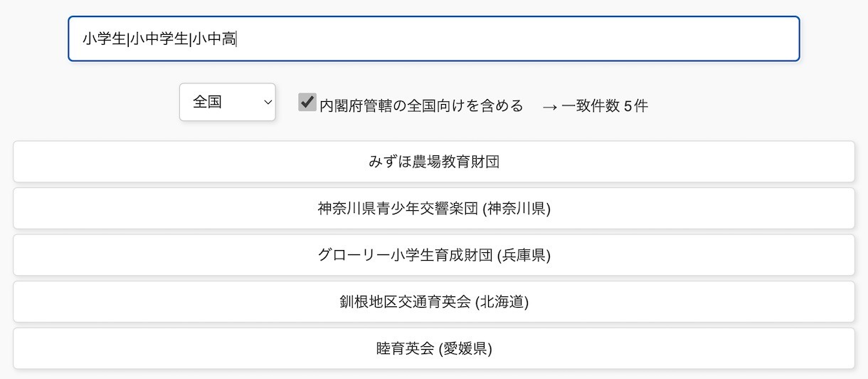Screen dimensions: 868x379
Task: Click the (兵庫県) prefecture label in results
Action: (524, 255)
